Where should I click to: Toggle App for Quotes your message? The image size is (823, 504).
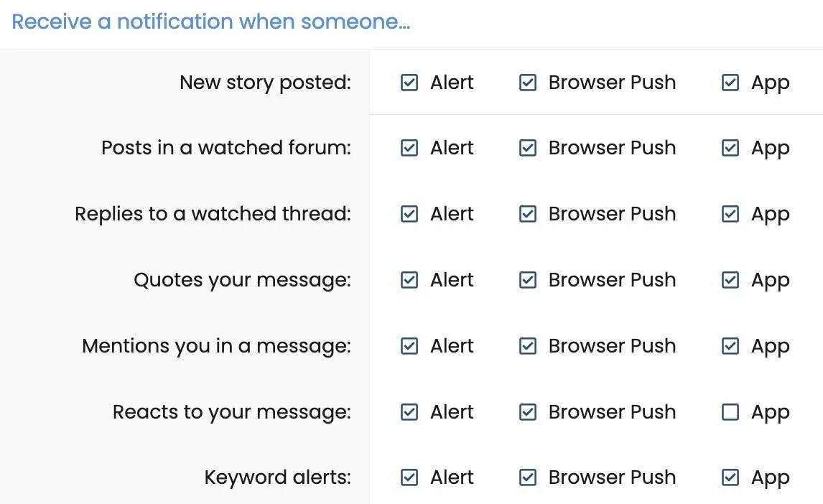(x=730, y=280)
